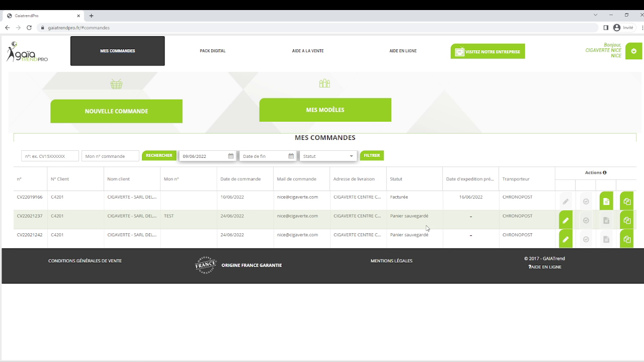
Task: Open invoice document for order CV22019166
Action: 606,201
